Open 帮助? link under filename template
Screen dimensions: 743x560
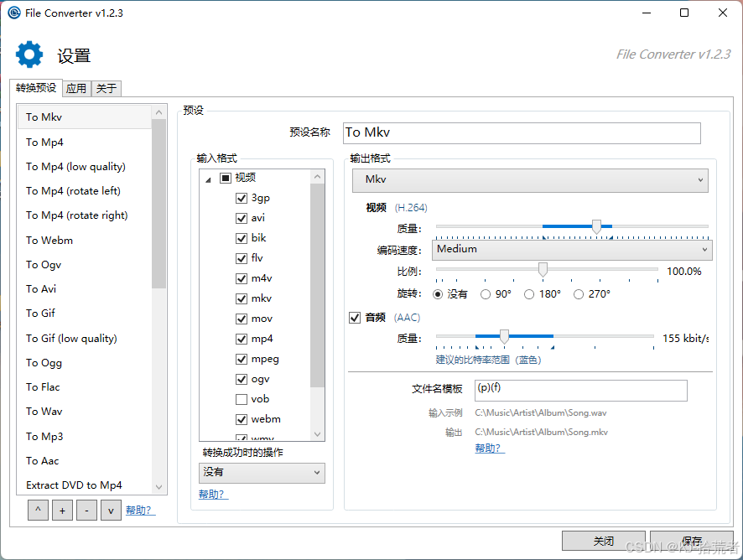click(489, 449)
